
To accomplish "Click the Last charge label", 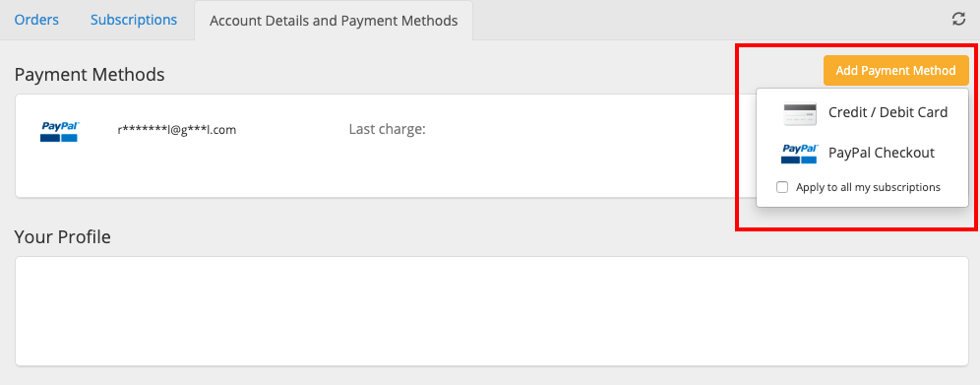I will (387, 129).
